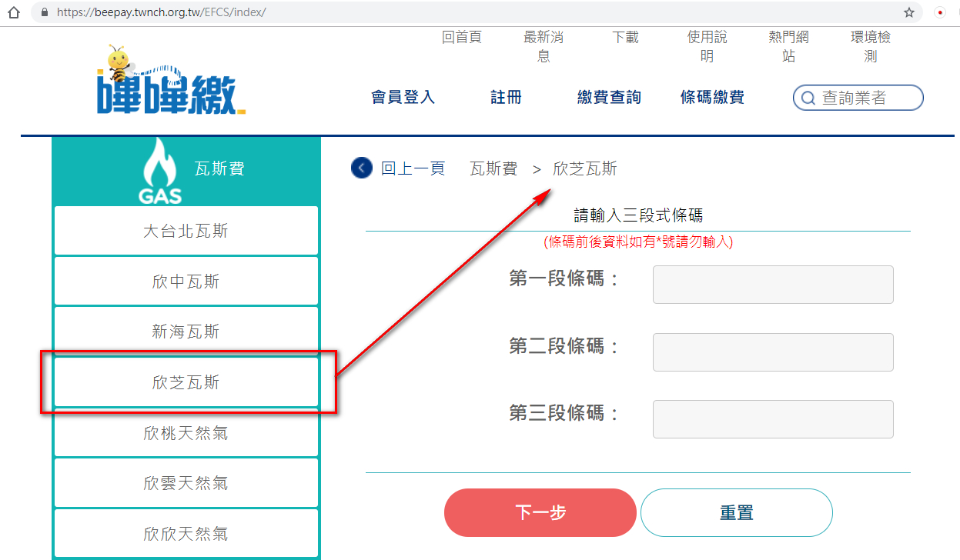The width and height of the screenshot is (960, 560).
Task: Focus the 第一段條碼 input field
Action: coord(772,285)
